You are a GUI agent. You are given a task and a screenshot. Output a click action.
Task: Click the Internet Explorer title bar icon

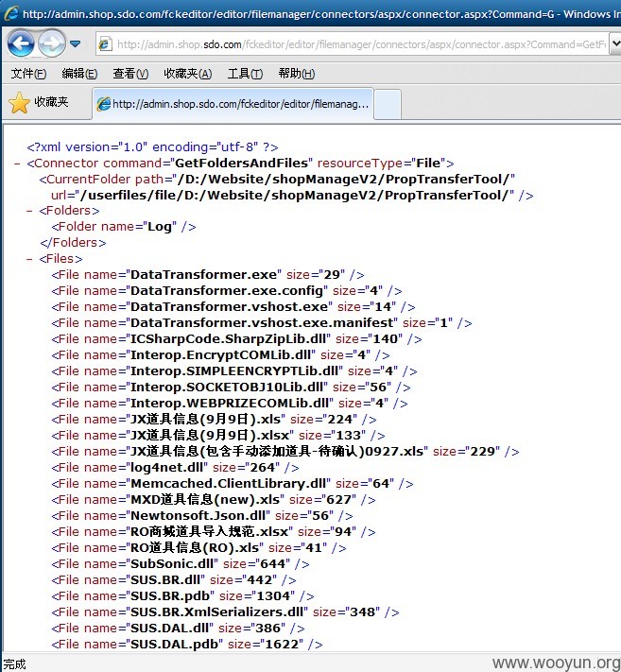tap(10, 13)
